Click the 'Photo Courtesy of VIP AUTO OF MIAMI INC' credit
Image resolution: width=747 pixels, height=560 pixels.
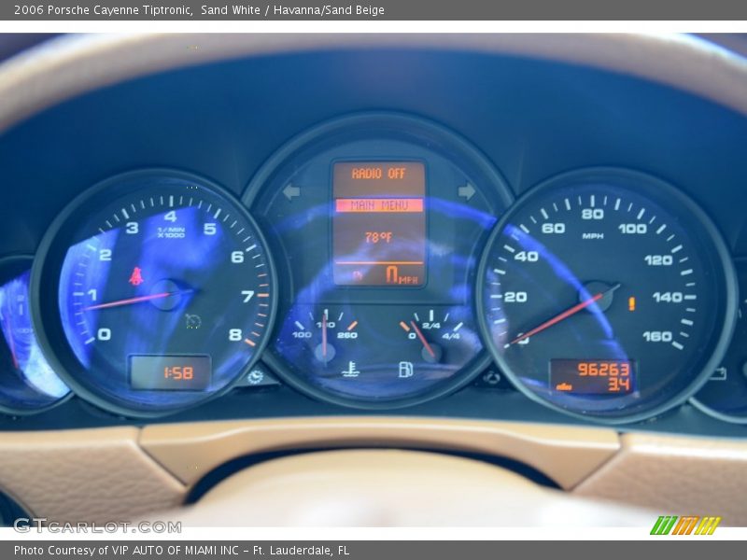(126, 551)
